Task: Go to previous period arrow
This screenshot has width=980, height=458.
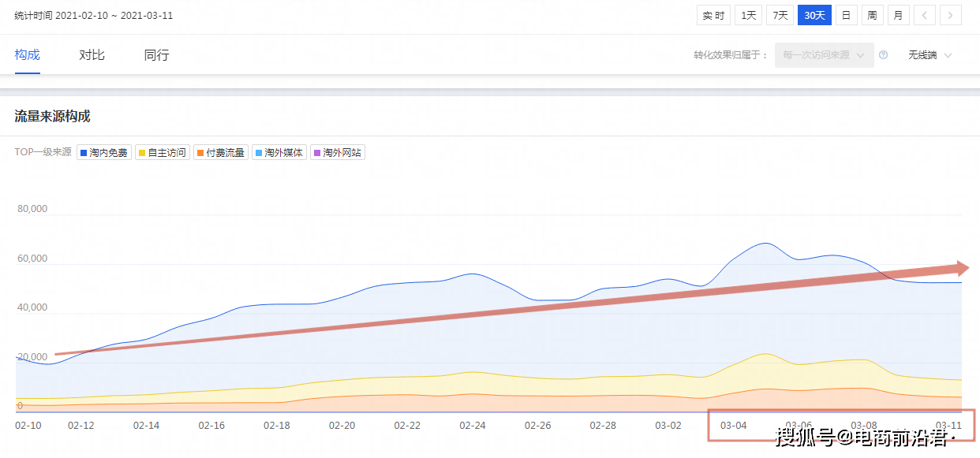Action: point(925,15)
